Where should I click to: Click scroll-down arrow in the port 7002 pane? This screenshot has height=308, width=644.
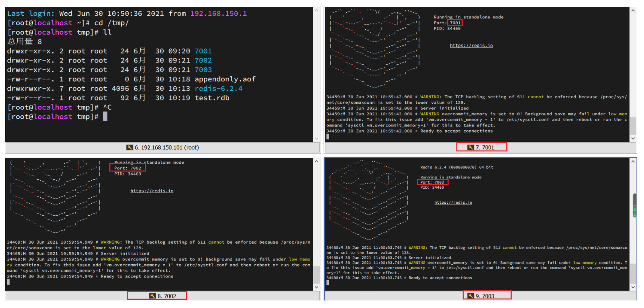click(316, 287)
